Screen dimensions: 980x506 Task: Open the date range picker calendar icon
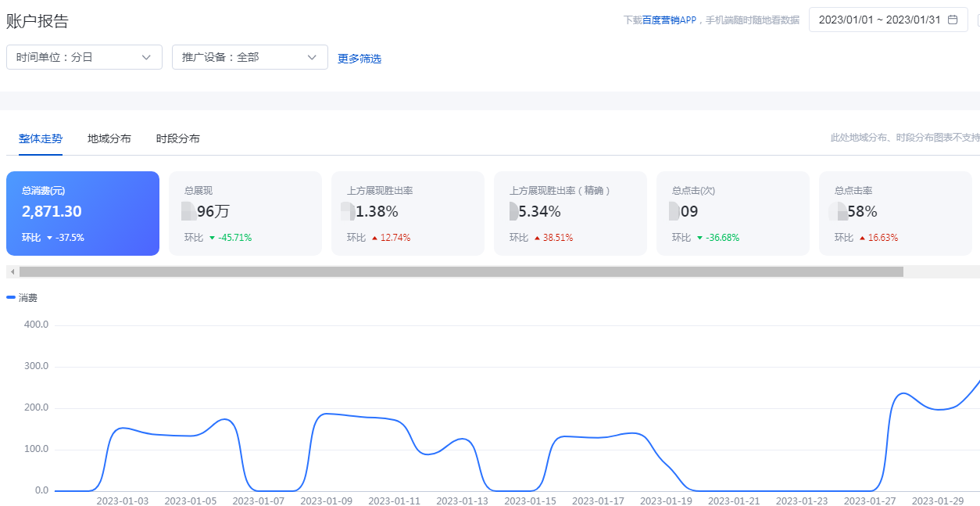click(952, 20)
